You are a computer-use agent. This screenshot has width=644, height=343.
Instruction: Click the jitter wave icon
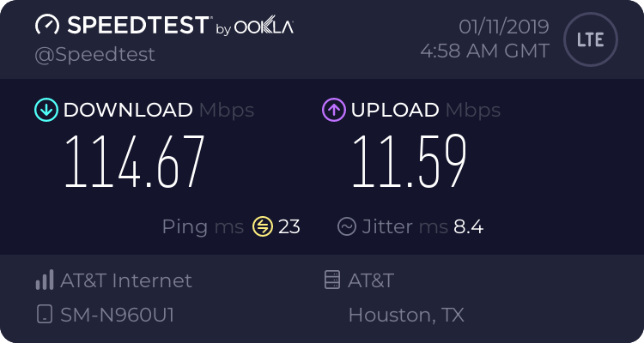click(347, 226)
